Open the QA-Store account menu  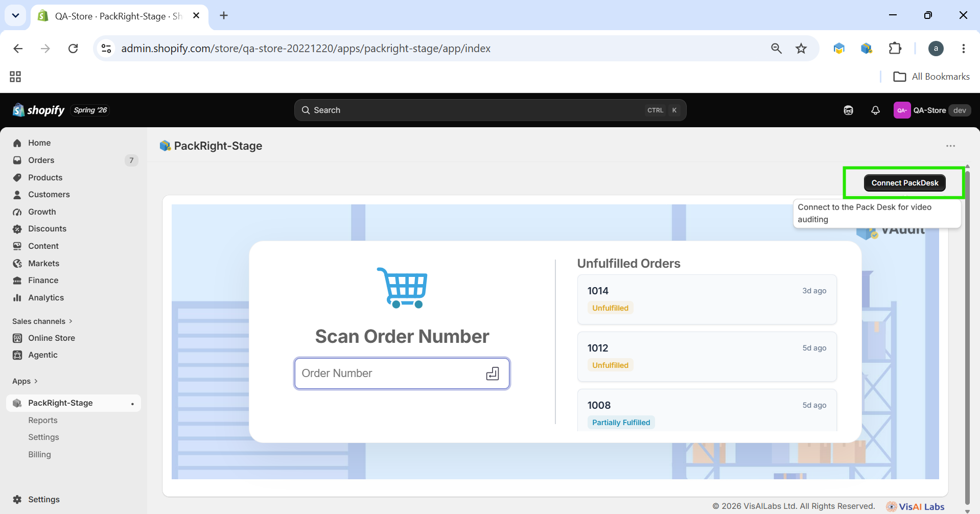(x=932, y=110)
